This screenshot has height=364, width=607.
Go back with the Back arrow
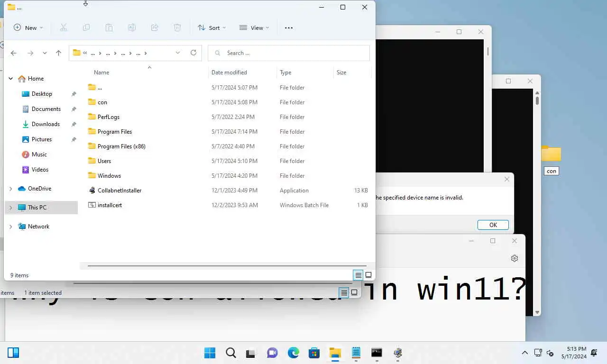pos(14,53)
